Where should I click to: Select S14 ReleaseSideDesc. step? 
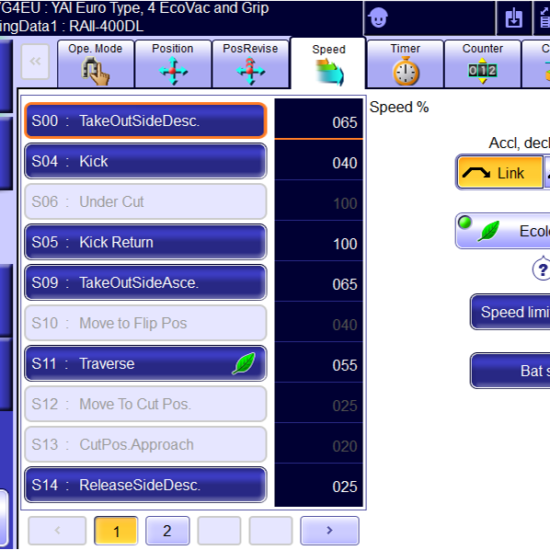point(146,485)
